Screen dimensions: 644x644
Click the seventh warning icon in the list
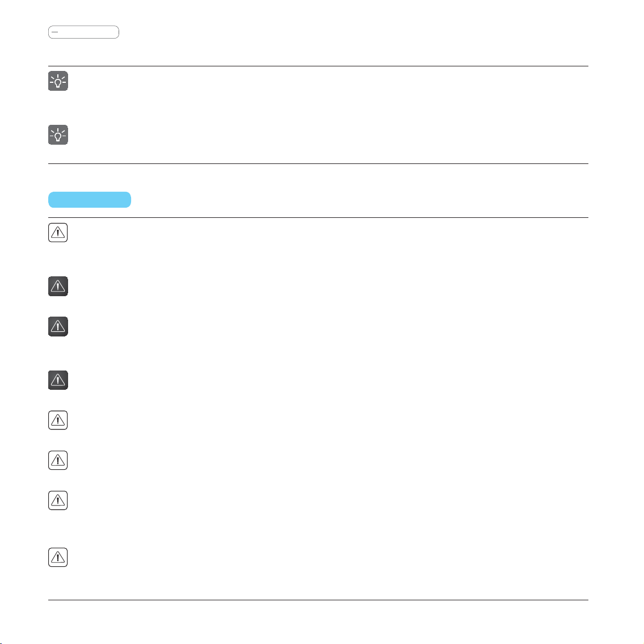pos(58,500)
